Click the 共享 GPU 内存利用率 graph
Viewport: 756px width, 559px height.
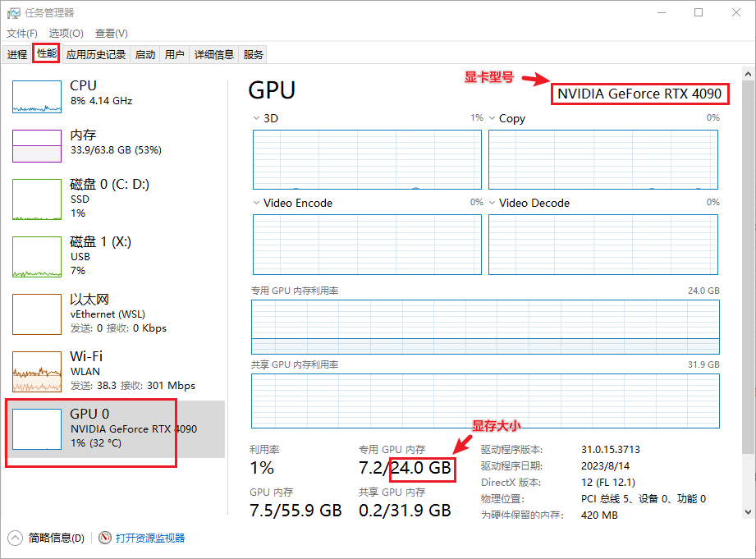(x=485, y=401)
